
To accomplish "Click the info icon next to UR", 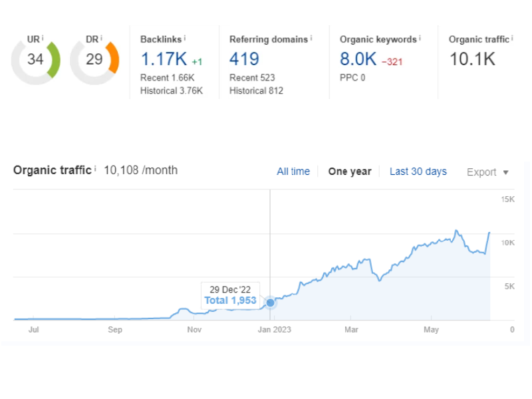I will pos(43,38).
